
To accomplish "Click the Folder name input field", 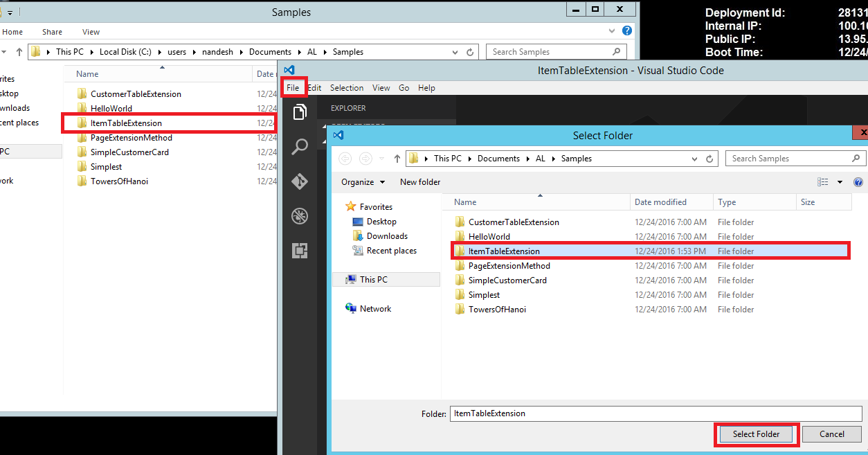I will point(656,413).
